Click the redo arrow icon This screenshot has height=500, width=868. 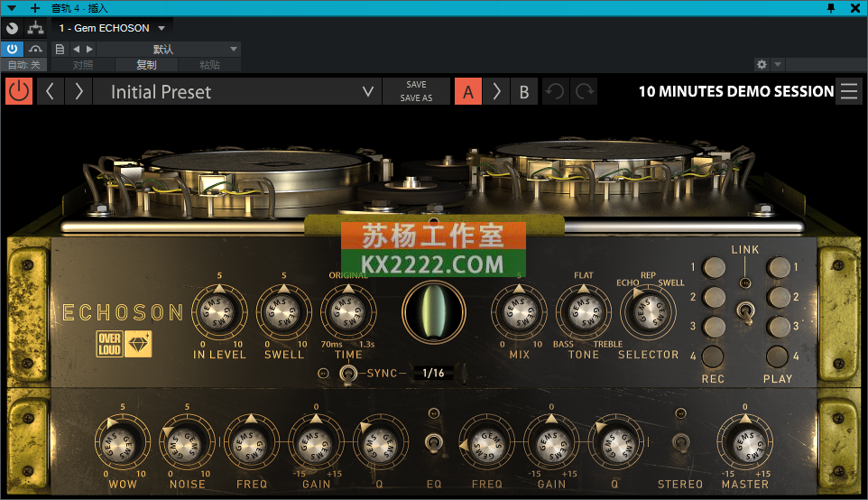pyautogui.click(x=584, y=91)
